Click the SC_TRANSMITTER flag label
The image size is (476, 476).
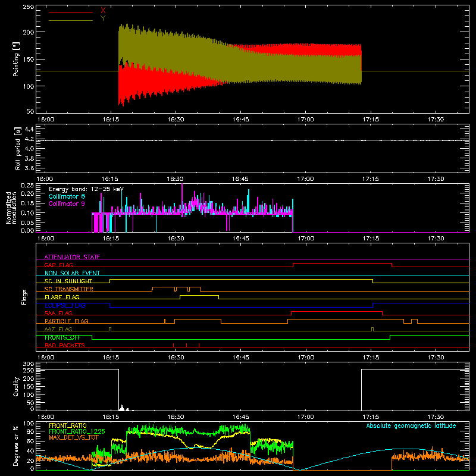(69, 289)
